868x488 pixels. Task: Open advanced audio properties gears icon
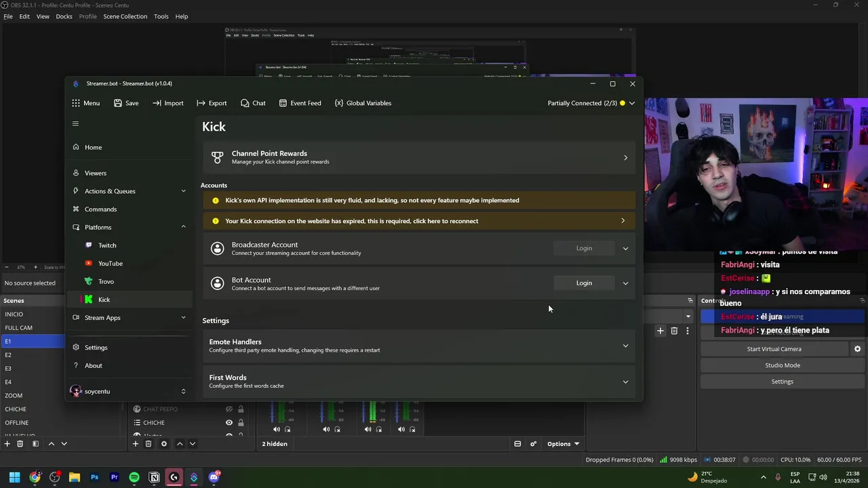[x=534, y=444]
